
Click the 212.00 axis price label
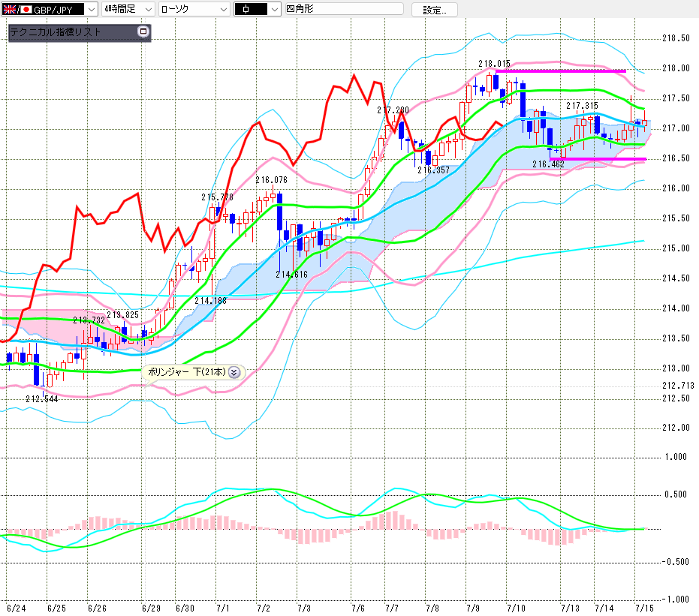tap(676, 428)
